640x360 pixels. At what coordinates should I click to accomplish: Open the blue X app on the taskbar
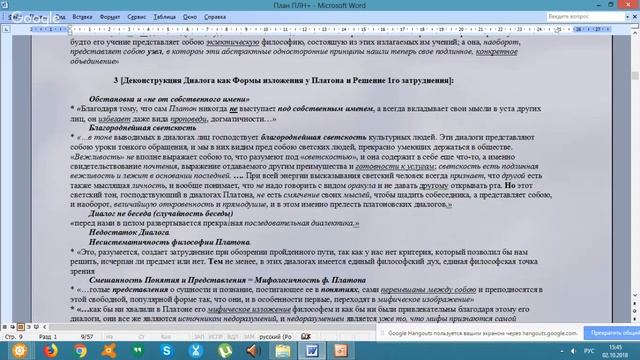coord(196,351)
